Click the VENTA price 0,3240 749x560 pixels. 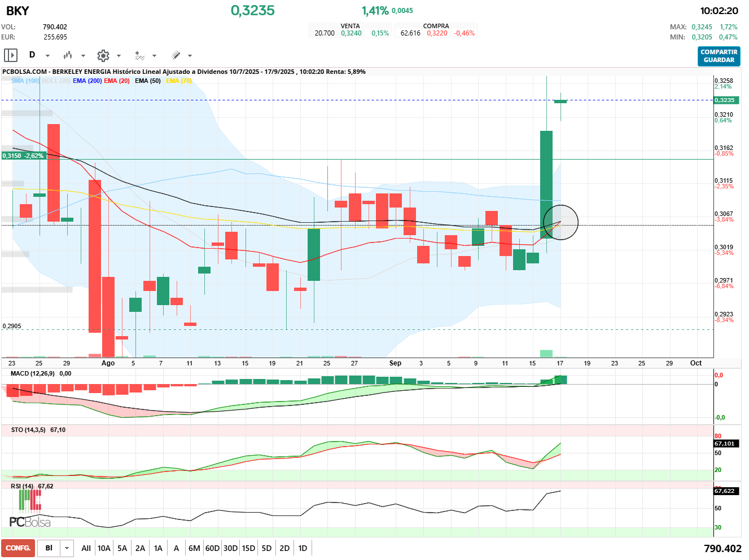click(x=351, y=33)
